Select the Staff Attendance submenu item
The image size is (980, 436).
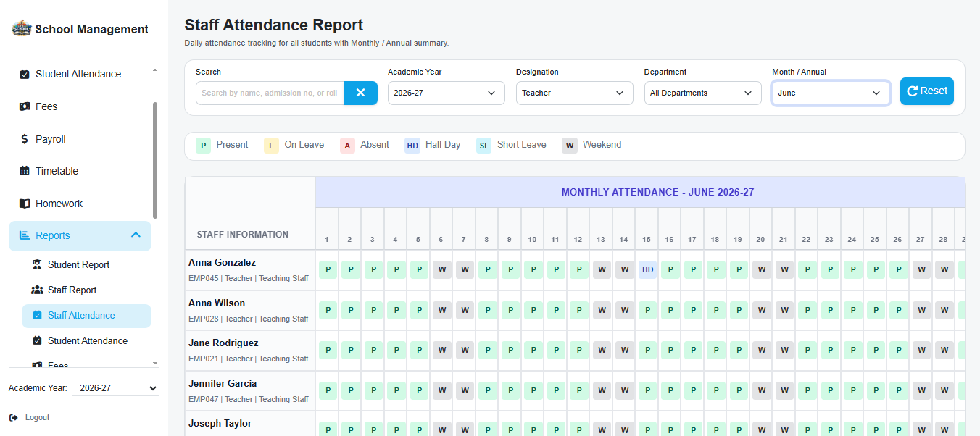pyautogui.click(x=86, y=315)
